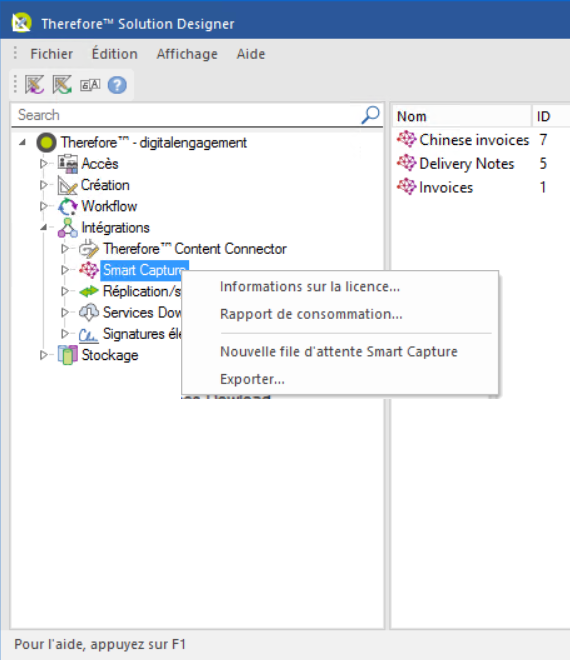Click the Workflow circular arrows icon

coord(67,206)
